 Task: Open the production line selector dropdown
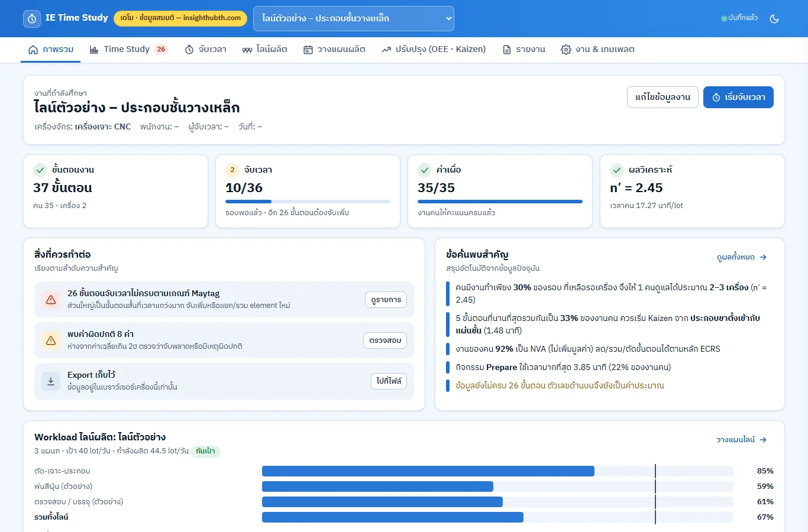click(354, 18)
